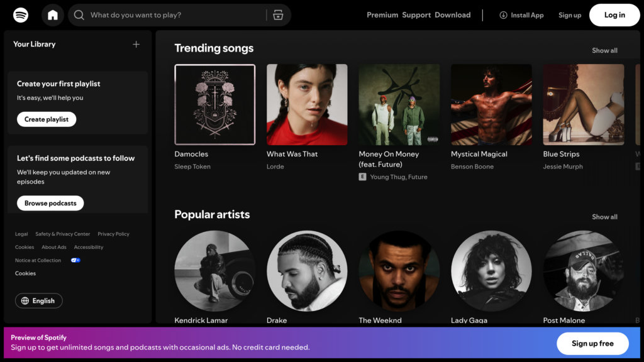Select the Support menu item

(415, 14)
